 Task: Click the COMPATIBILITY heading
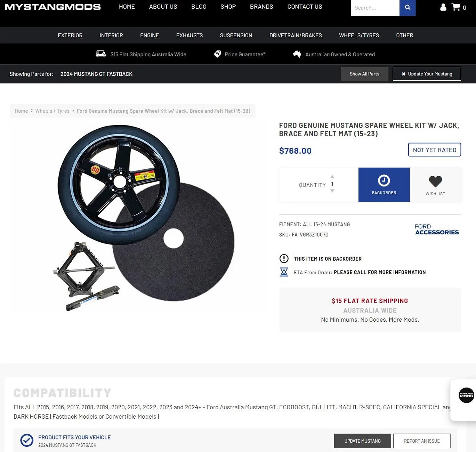(x=63, y=393)
